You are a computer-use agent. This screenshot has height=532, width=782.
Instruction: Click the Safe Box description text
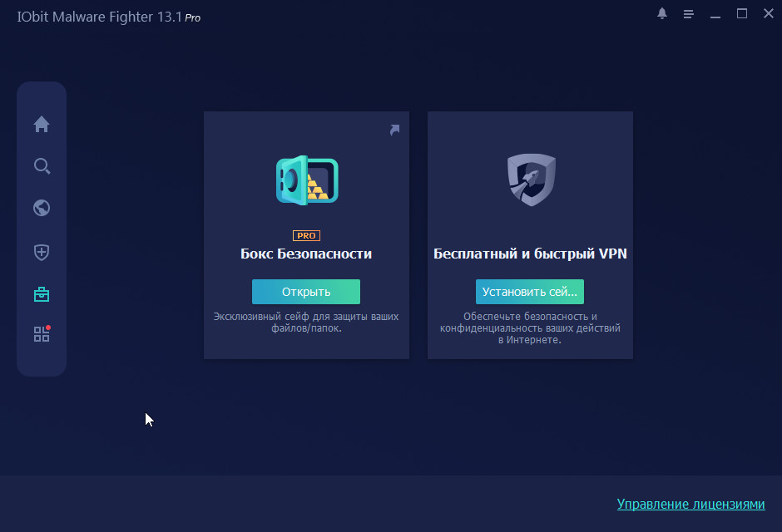click(306, 323)
